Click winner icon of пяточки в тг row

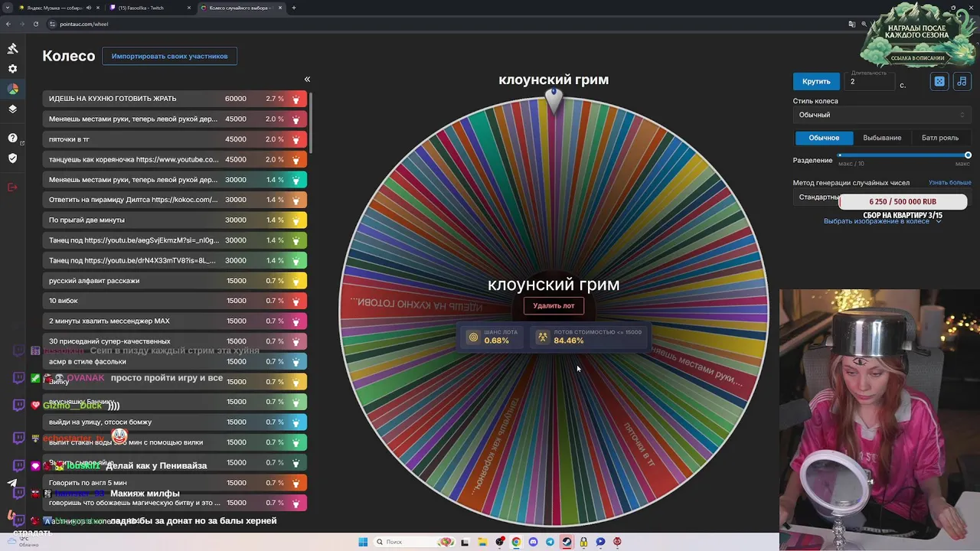[296, 139]
